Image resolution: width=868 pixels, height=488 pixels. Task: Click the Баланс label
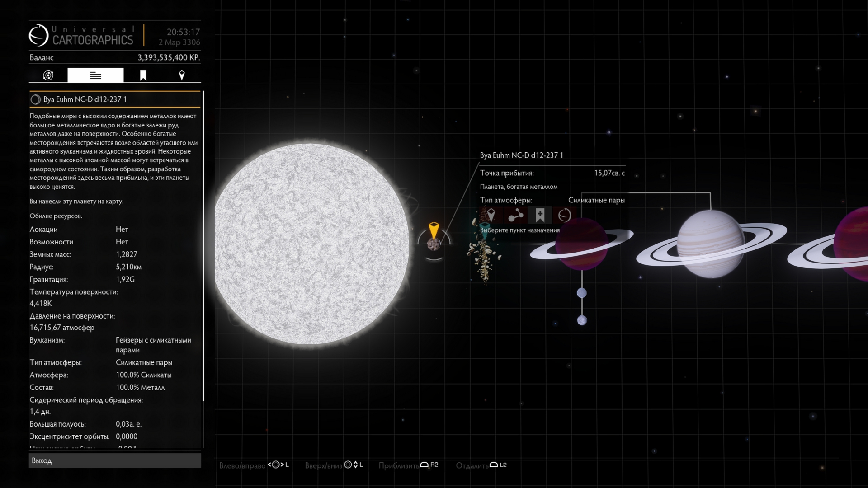point(42,58)
